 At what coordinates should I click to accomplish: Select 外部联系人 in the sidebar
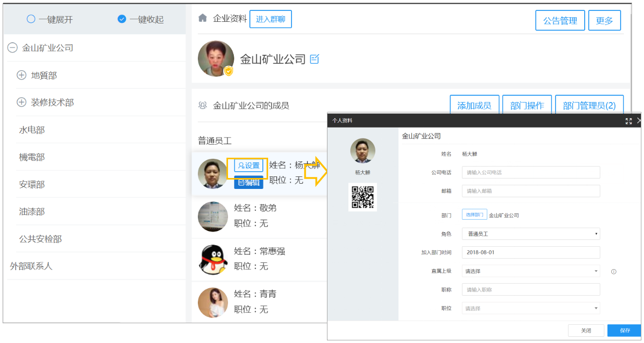[31, 266]
